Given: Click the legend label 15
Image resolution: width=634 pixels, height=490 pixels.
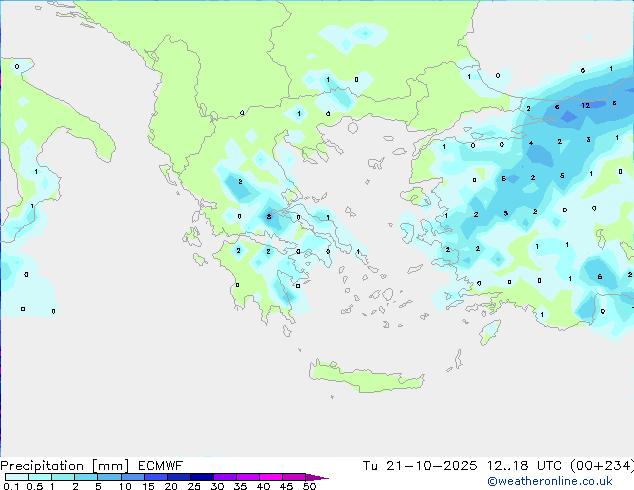Looking at the screenshot, I should [148, 486].
